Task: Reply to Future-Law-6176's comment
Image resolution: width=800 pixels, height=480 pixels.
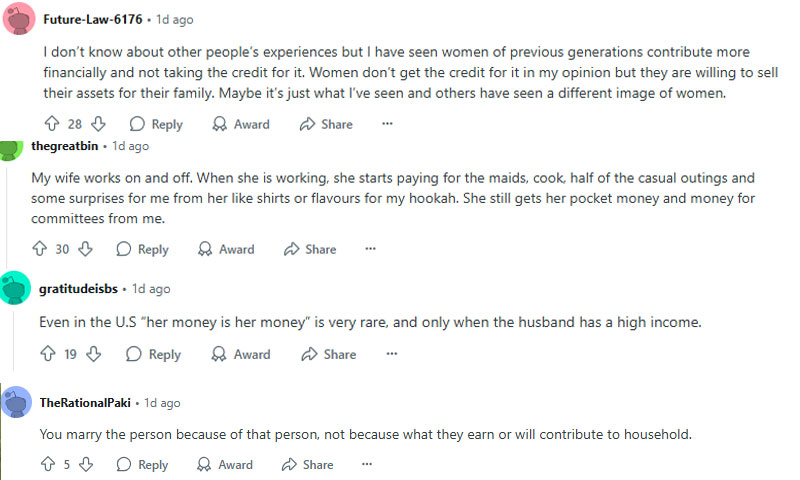Action: (x=156, y=124)
